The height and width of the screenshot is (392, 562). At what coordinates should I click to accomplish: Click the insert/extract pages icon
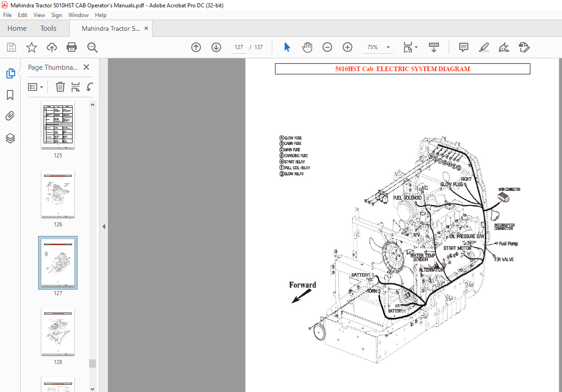coord(76,87)
